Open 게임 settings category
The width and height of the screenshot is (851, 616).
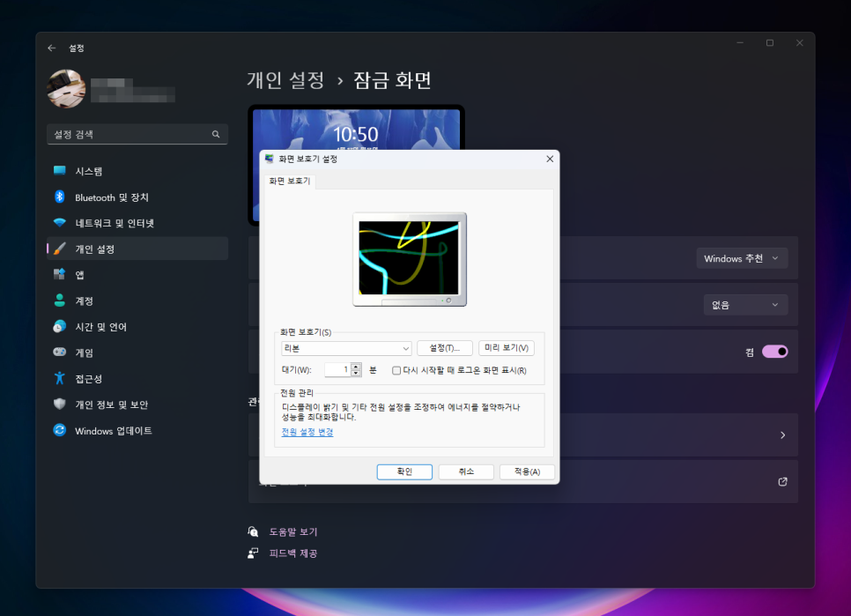[x=137, y=353]
